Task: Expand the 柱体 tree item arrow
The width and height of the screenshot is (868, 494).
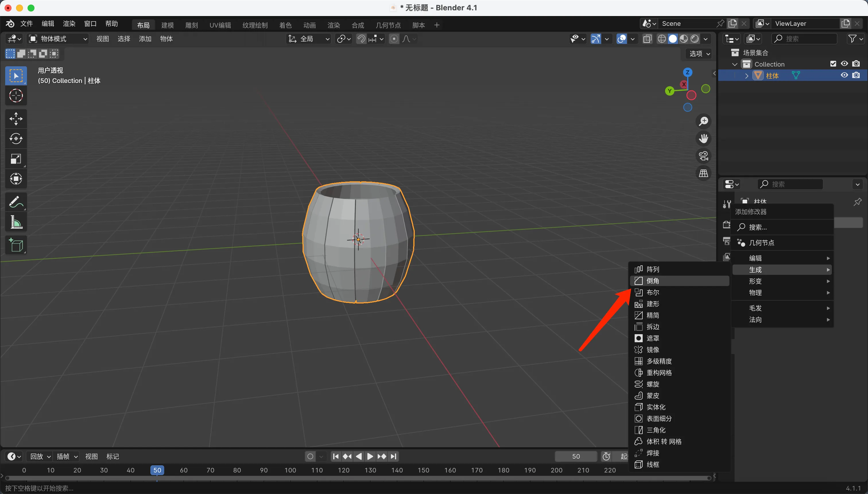Action: (x=747, y=76)
